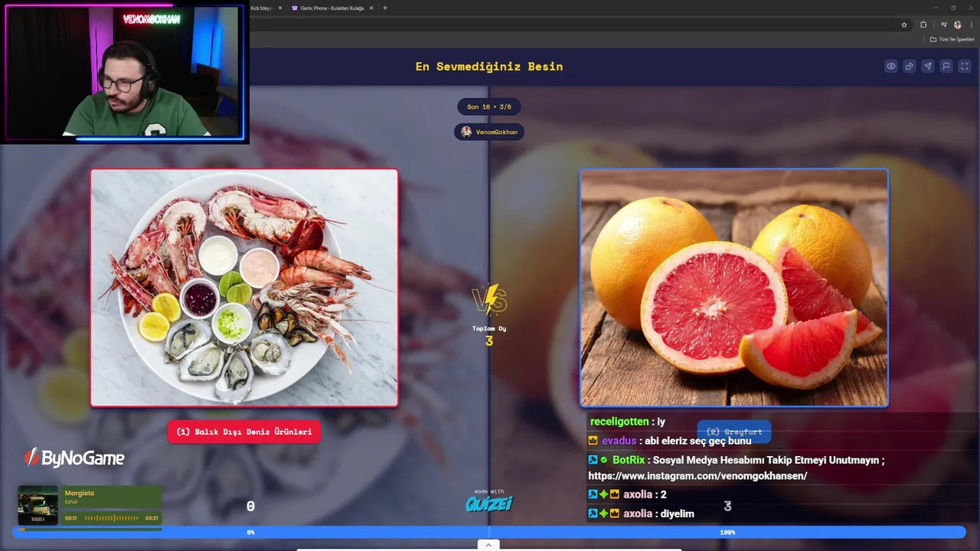Image resolution: width=980 pixels, height=551 pixels.
Task: Click the Son 16 • 3/8 round indicator
Action: 489,106
